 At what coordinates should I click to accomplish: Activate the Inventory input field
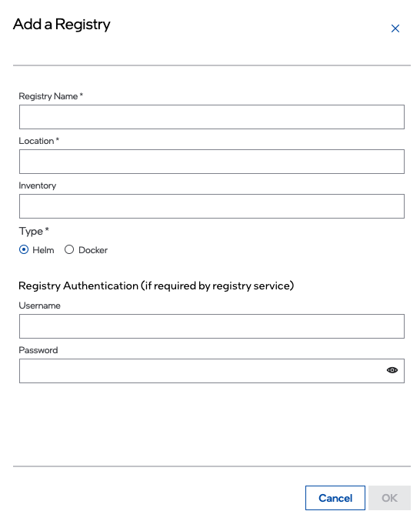coord(212,206)
